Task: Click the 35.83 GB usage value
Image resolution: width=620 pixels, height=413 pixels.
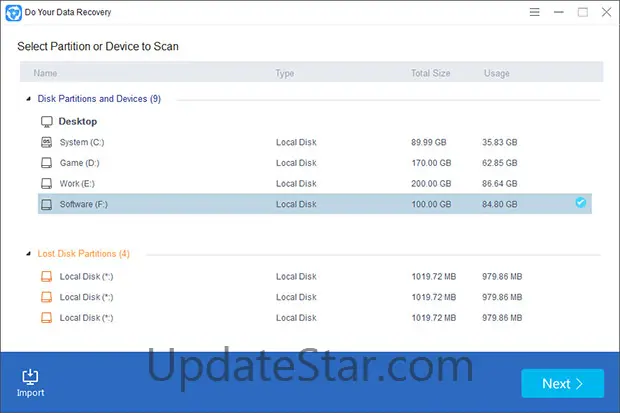Action: [x=499, y=142]
